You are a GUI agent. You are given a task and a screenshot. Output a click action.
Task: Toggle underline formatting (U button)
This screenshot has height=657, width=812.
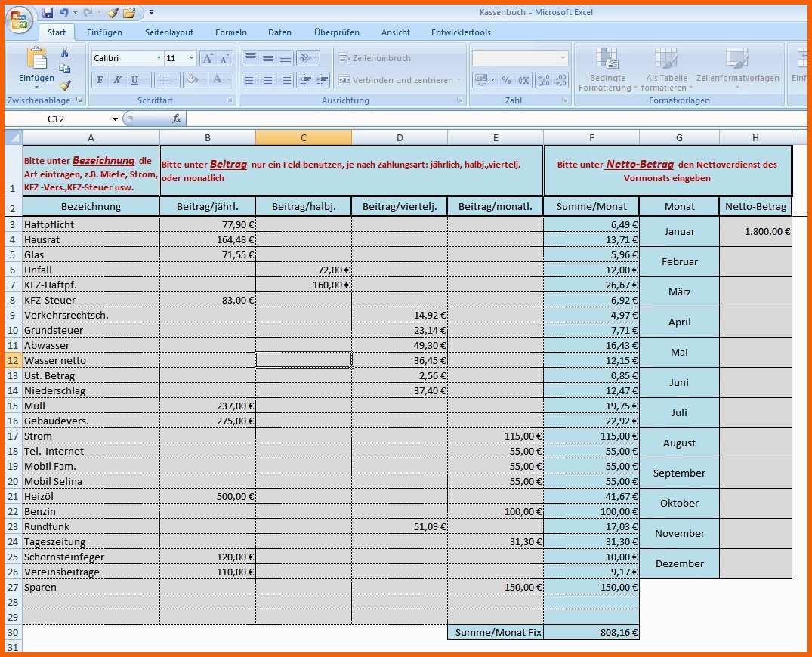(134, 80)
